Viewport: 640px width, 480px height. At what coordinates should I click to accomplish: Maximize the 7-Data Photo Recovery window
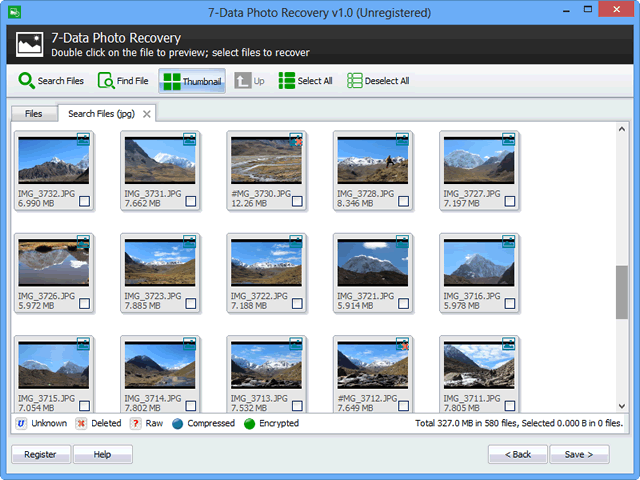tap(588, 9)
